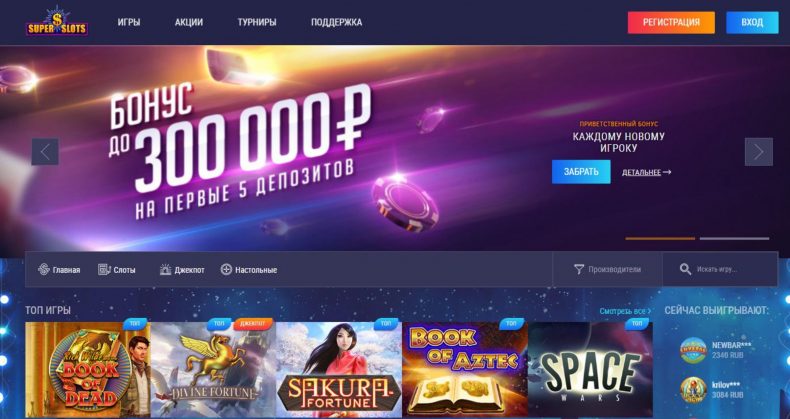Select the Слоты category icon
The height and width of the screenshot is (419, 790).
(104, 269)
